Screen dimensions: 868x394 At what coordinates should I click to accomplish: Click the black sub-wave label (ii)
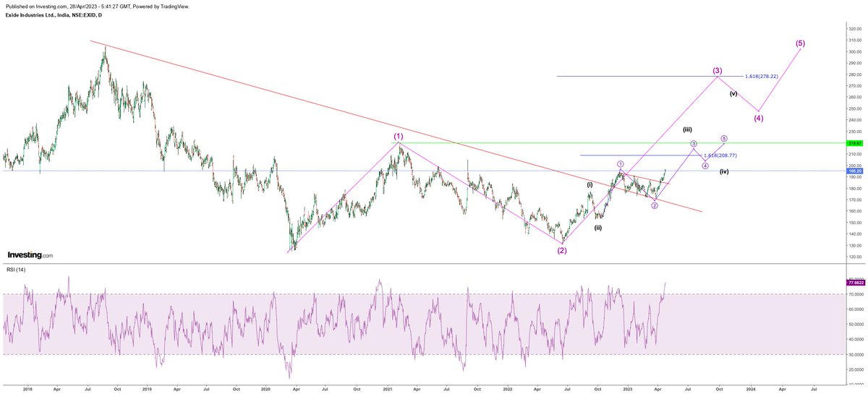(x=598, y=228)
